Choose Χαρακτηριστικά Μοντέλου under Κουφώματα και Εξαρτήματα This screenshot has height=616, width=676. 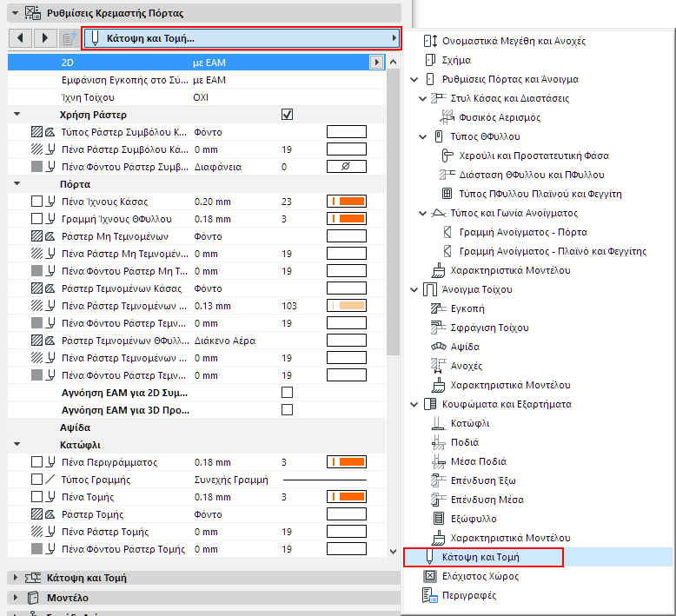coord(510,538)
